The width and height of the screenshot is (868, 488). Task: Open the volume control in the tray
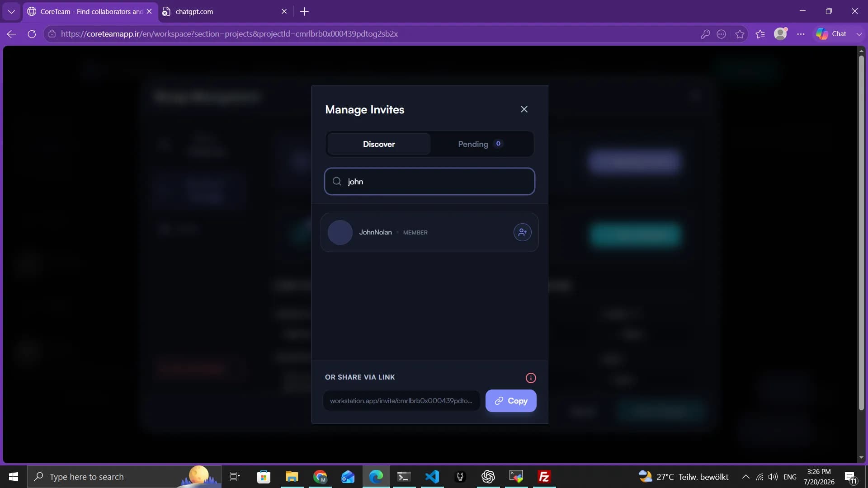(x=773, y=477)
